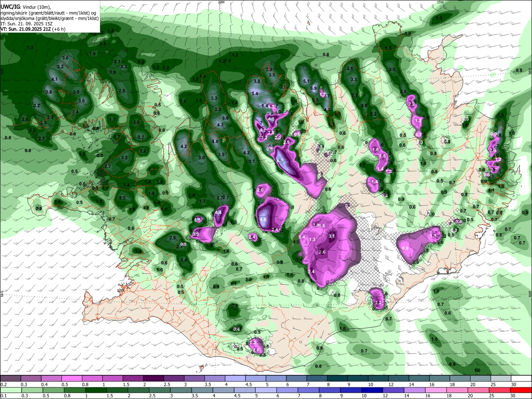Viewport: 532px width, 399px height.
Task: Click the 'slydda/snjókoma (grátt/bleikt/grænt' description line
Action: click(49, 18)
